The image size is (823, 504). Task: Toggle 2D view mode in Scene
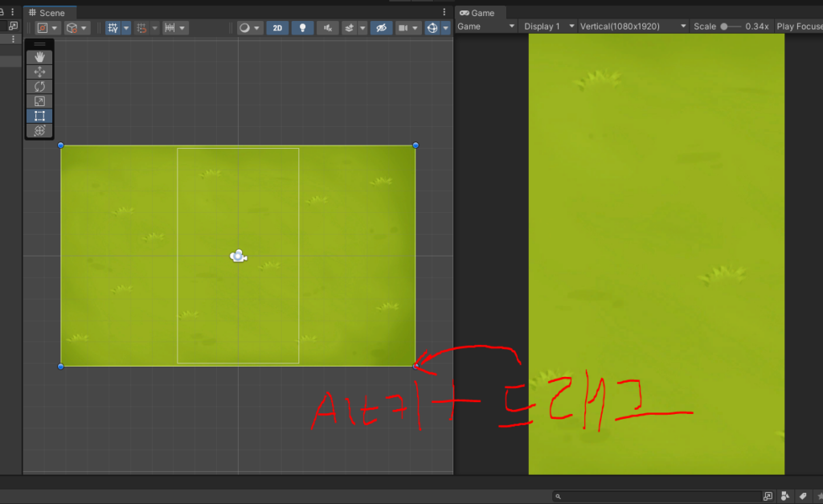point(277,27)
